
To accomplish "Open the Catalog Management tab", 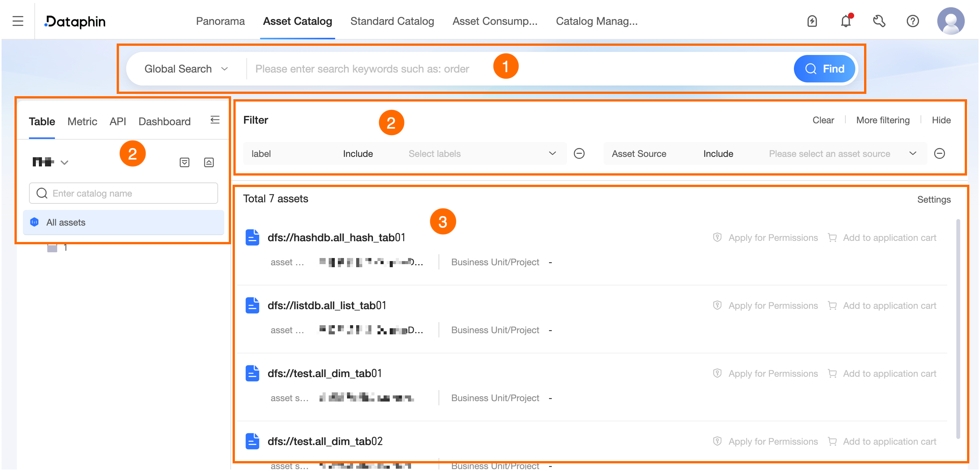I will [597, 21].
